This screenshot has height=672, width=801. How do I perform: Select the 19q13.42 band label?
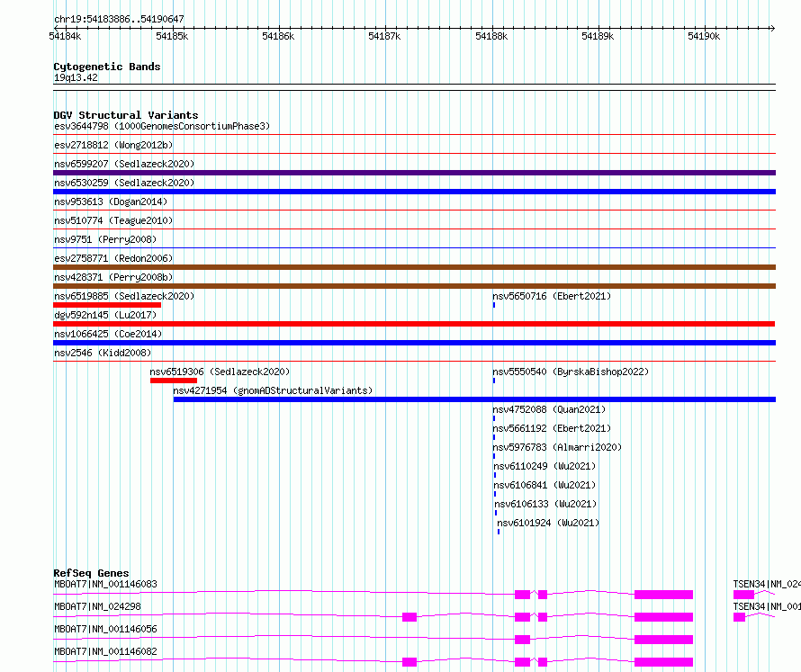(x=76, y=77)
